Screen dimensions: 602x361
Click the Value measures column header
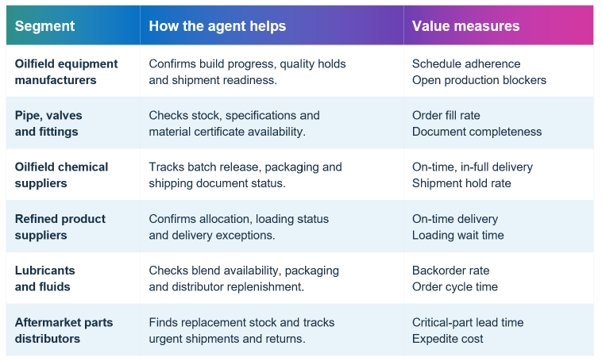coord(466,26)
